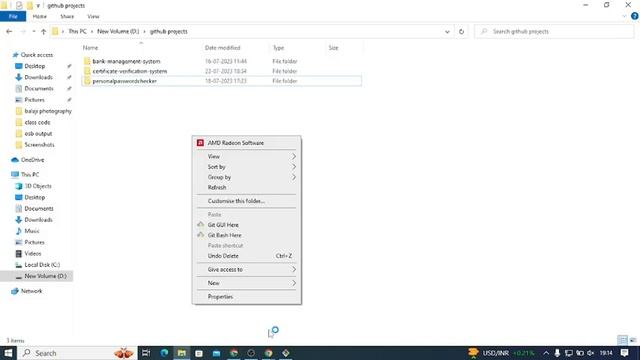
Task: Open folder Properties from context menu
Action: 247,297
